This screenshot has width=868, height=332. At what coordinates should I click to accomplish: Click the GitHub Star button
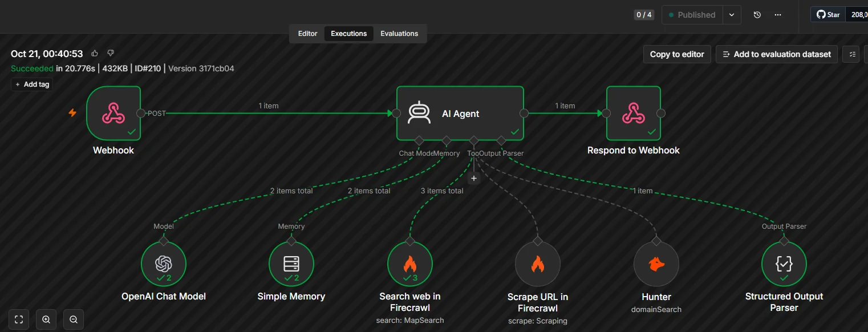click(828, 15)
